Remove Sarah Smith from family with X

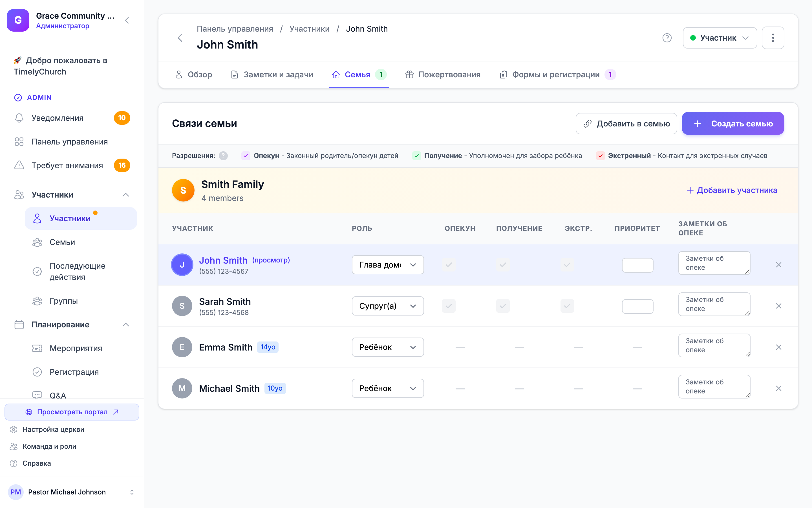pos(778,306)
